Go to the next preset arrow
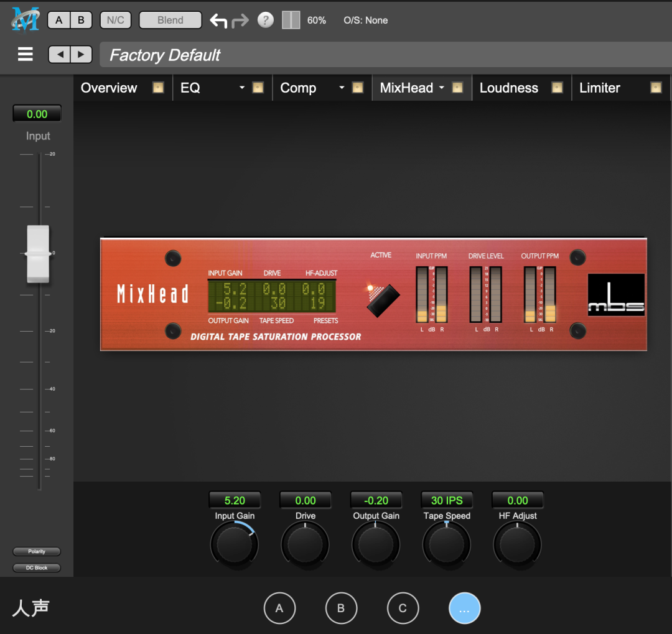Viewport: 672px width, 634px height. tap(81, 55)
